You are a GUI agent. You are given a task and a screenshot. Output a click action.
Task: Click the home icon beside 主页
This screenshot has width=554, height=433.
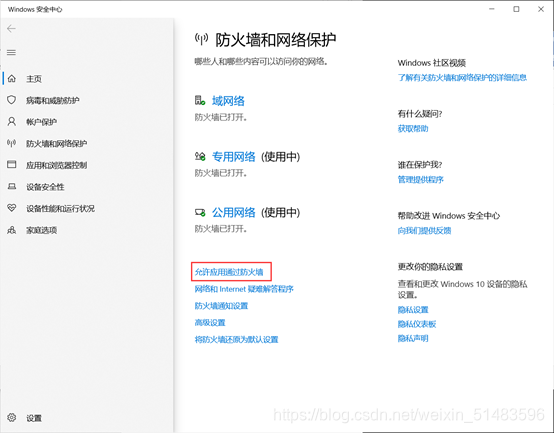12,78
